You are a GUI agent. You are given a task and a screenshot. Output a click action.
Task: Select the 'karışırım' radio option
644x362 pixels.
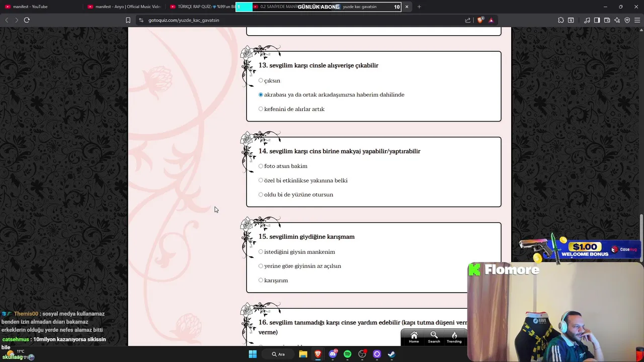[261, 280]
